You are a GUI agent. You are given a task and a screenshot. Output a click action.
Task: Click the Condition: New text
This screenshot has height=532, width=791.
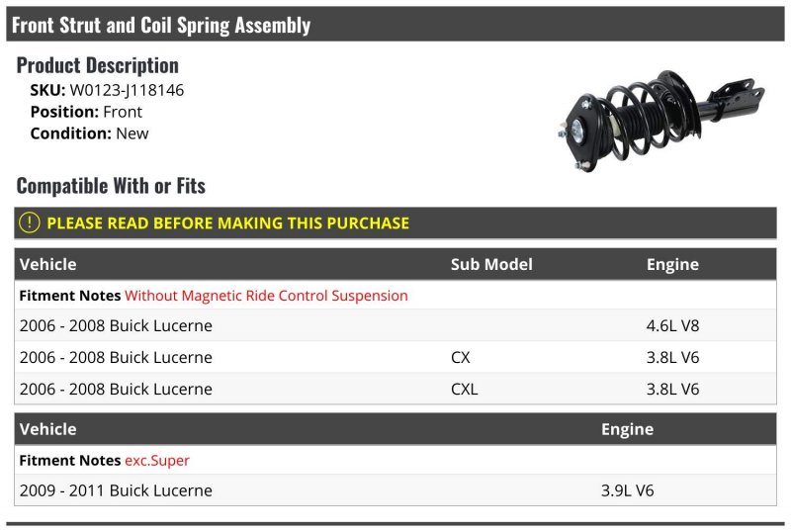(x=89, y=133)
